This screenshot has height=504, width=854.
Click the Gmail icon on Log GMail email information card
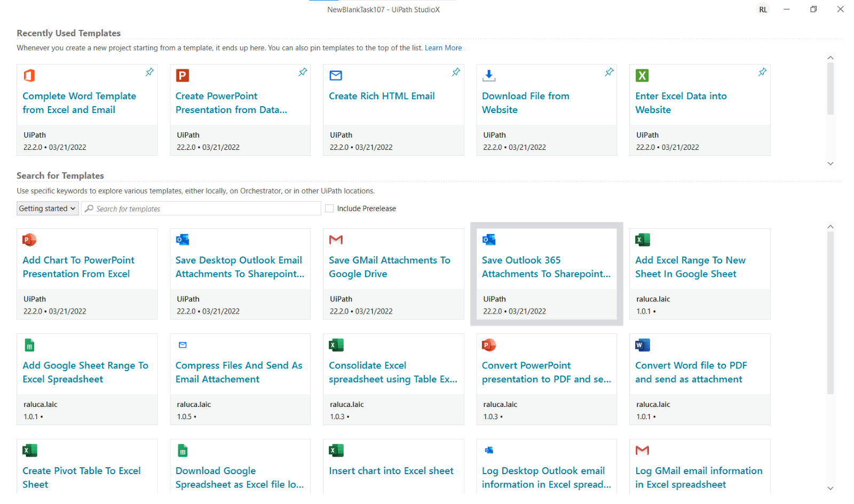(x=642, y=451)
